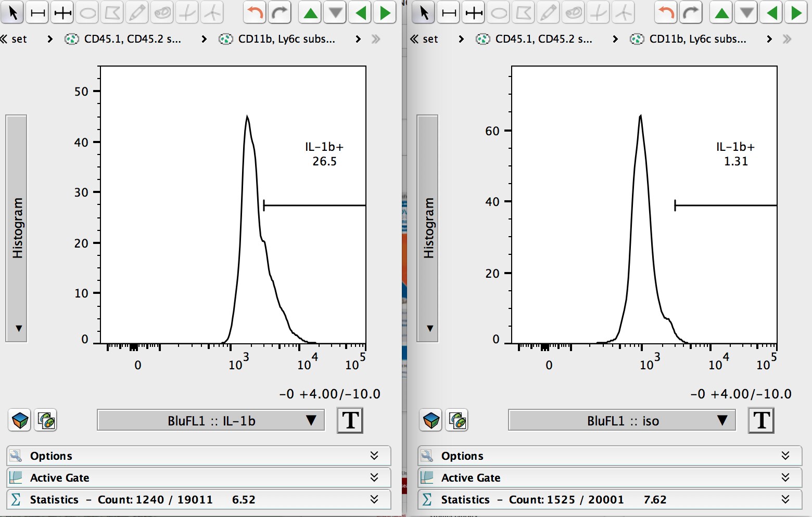Select the curly quadrant tool in left window
Viewport: 812px width, 517px height.
(x=212, y=12)
